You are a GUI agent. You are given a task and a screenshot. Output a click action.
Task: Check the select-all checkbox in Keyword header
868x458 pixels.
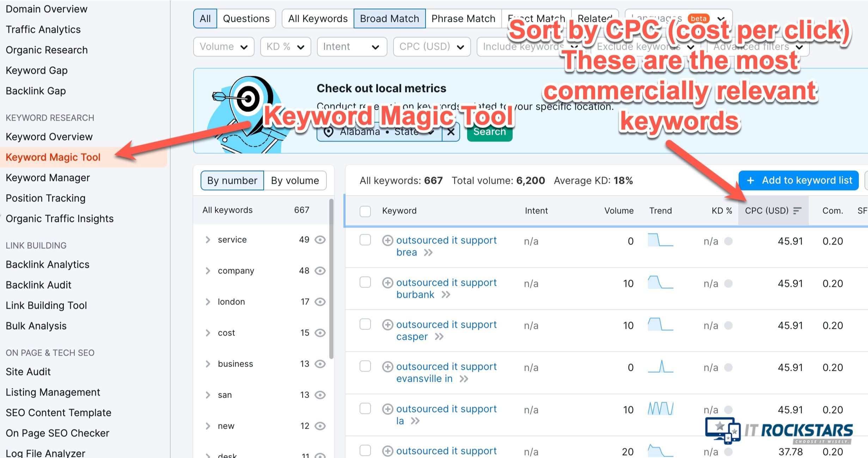[x=365, y=211]
